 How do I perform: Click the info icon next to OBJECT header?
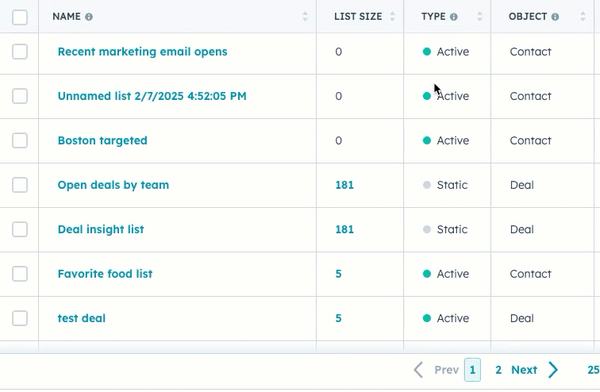[555, 17]
